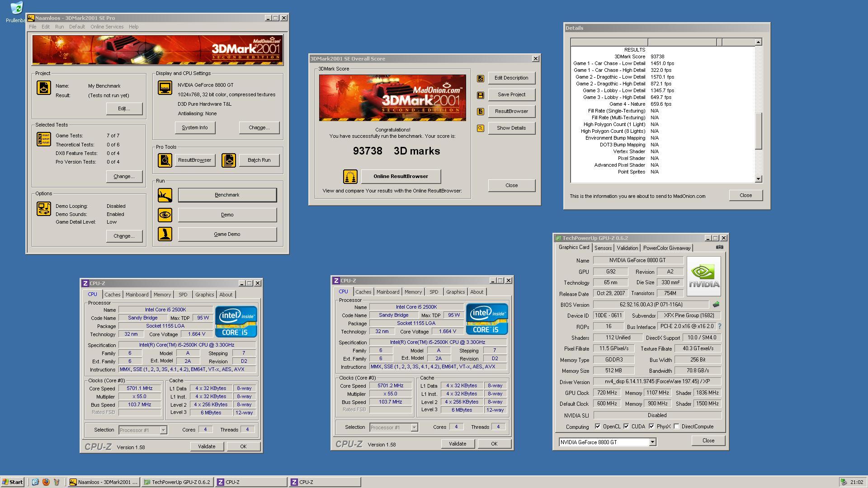Click Save Project button
Screen dimensions: 868x488
pyautogui.click(x=511, y=95)
